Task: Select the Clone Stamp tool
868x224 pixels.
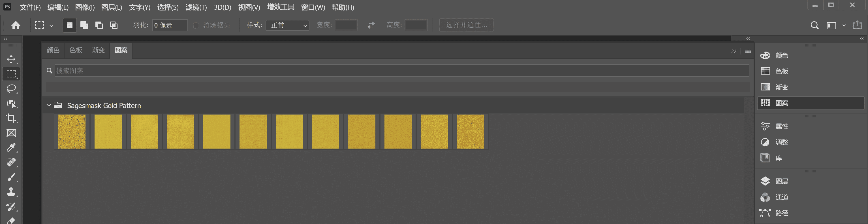Action: (11, 192)
